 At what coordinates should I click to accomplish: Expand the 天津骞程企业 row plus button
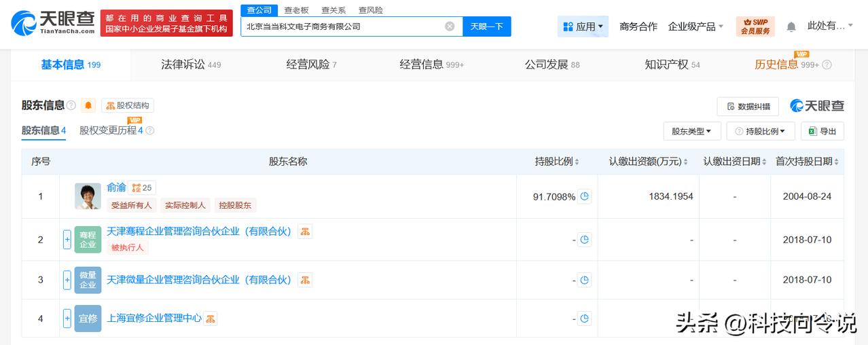pos(67,239)
